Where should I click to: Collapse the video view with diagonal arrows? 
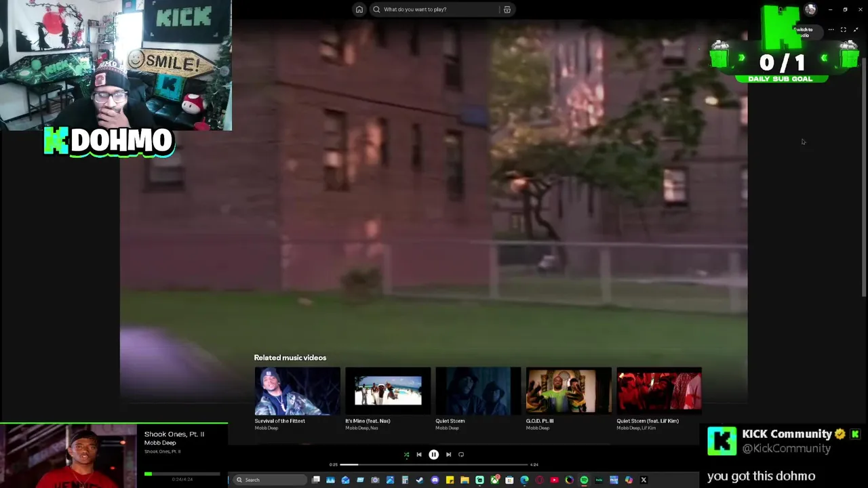point(856,30)
